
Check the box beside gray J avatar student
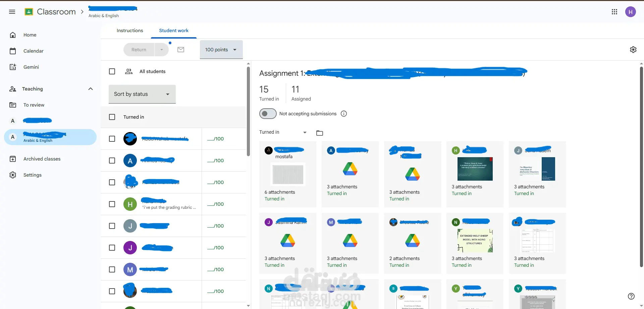pyautogui.click(x=112, y=226)
